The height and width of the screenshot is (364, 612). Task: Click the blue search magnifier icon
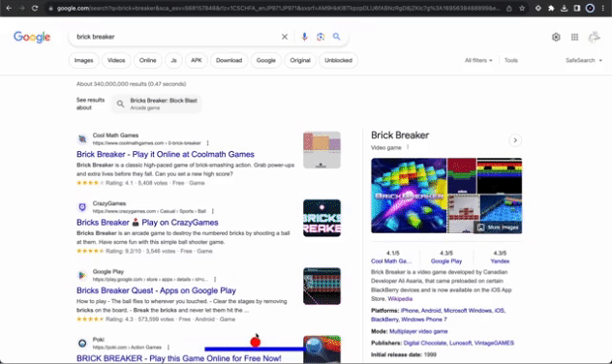[336, 37]
